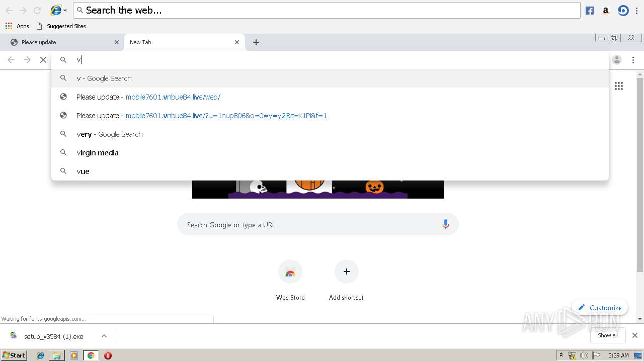Open the dropdown arrow beside the IE logo
This screenshot has height=362, width=644.
65,11
